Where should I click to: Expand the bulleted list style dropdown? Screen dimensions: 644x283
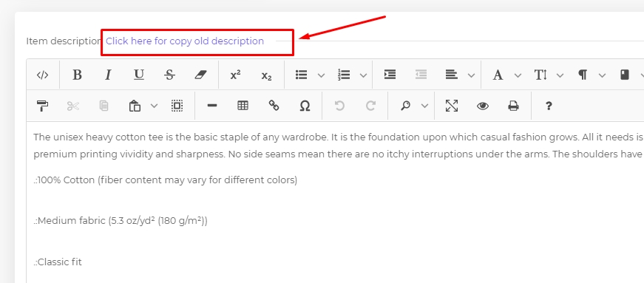(x=321, y=75)
